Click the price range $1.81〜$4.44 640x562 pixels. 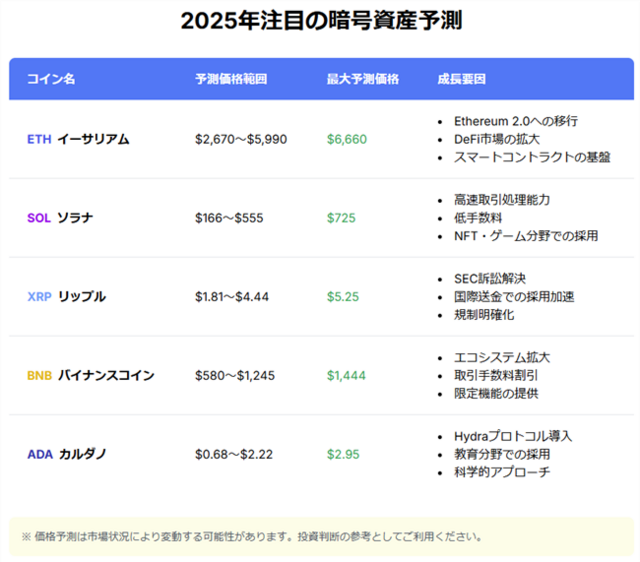(x=232, y=297)
